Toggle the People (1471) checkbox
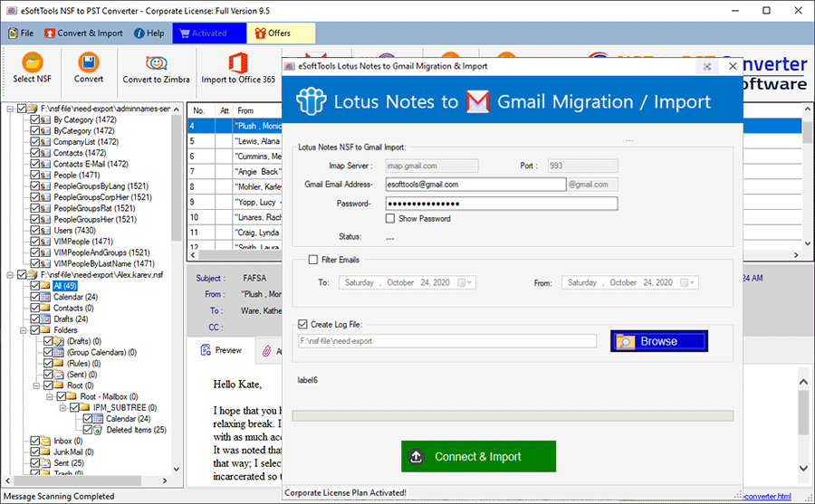This screenshot has height=504, width=815. tap(34, 176)
